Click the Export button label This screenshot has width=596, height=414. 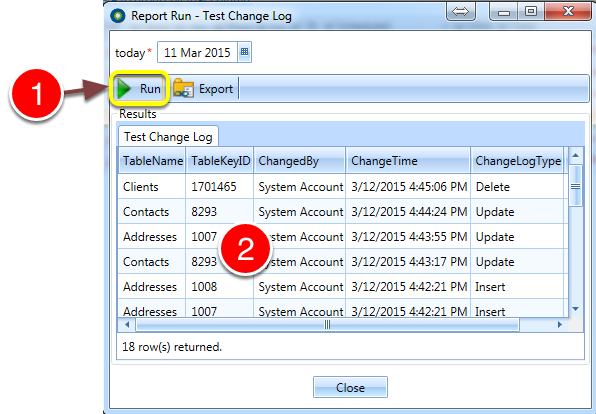[216, 89]
